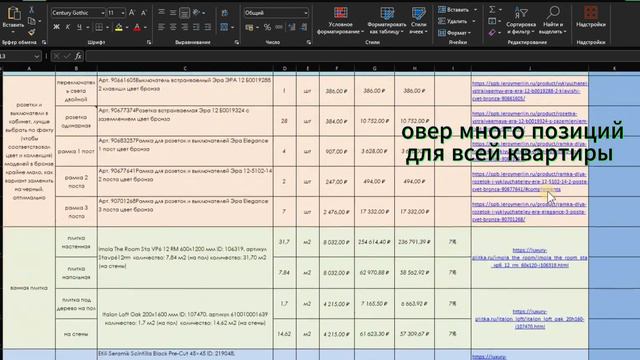This screenshot has width=640, height=360.
Task: Open the Font group dialog launcher
Action: click(149, 42)
